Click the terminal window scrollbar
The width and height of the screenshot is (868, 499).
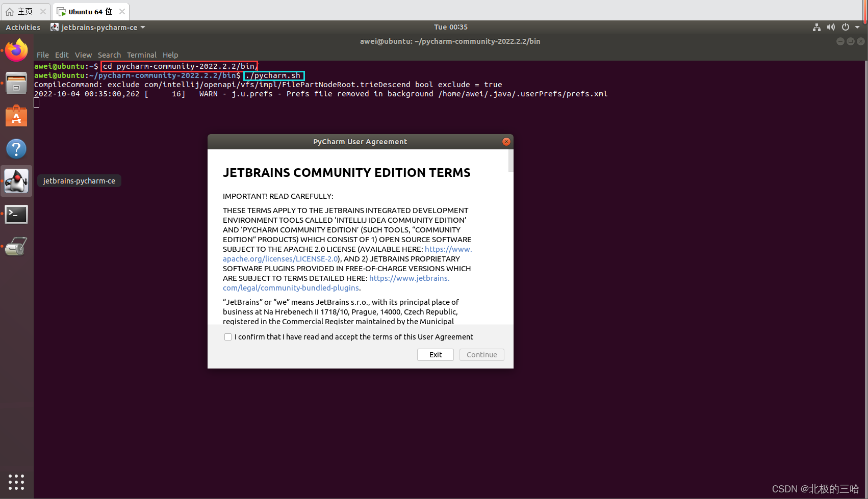865,279
